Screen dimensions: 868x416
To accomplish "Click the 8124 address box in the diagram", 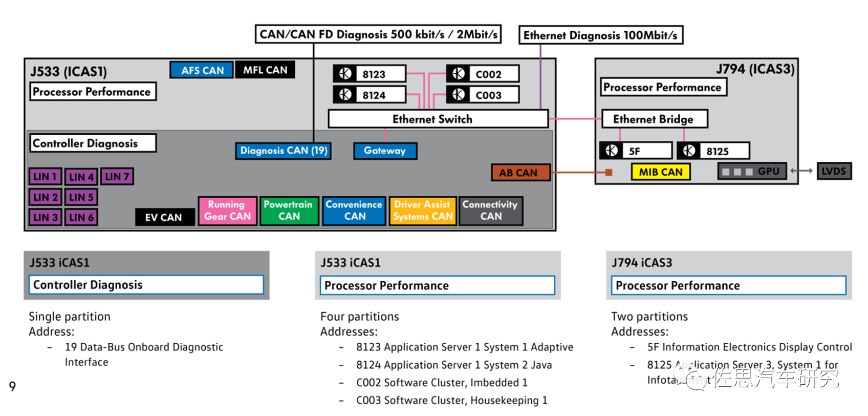I will 381,95.
